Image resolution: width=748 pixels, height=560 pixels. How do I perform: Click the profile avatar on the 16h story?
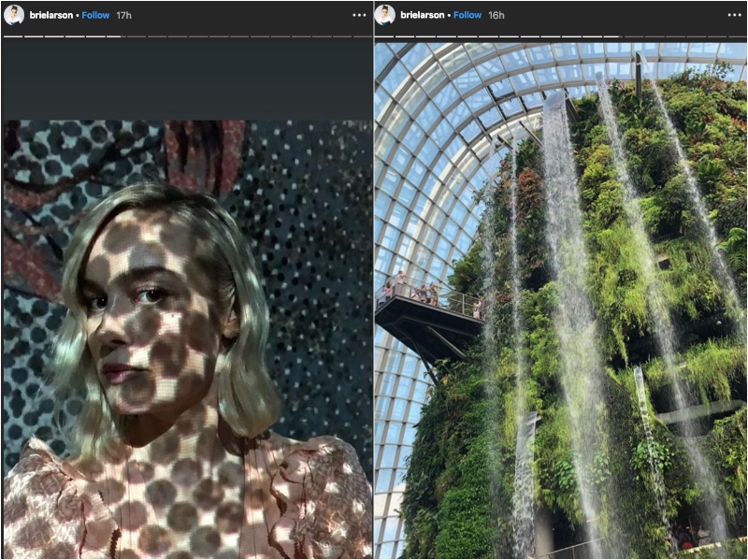click(x=385, y=15)
